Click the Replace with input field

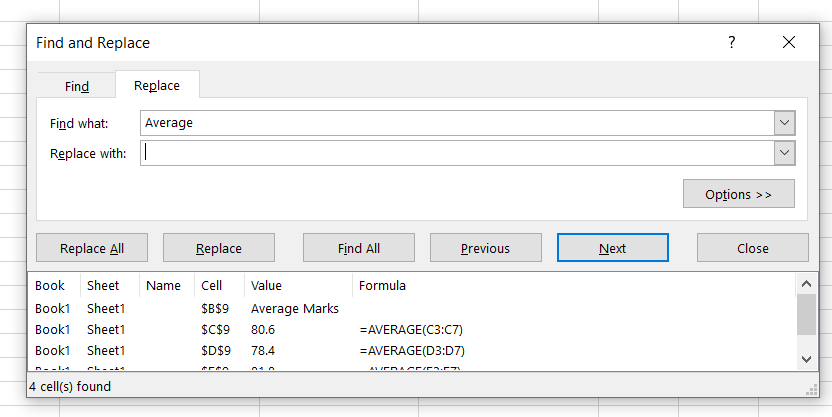pos(457,153)
